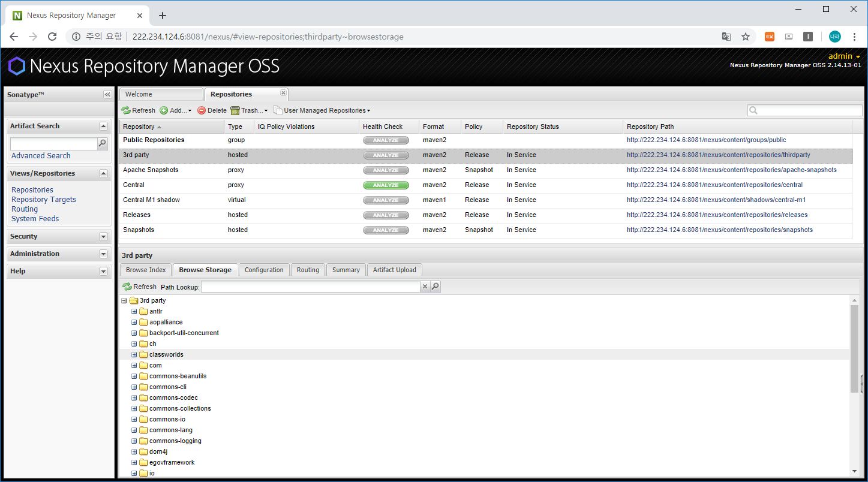
Task: Select the Apache Snapshots repository row
Action: click(x=486, y=170)
